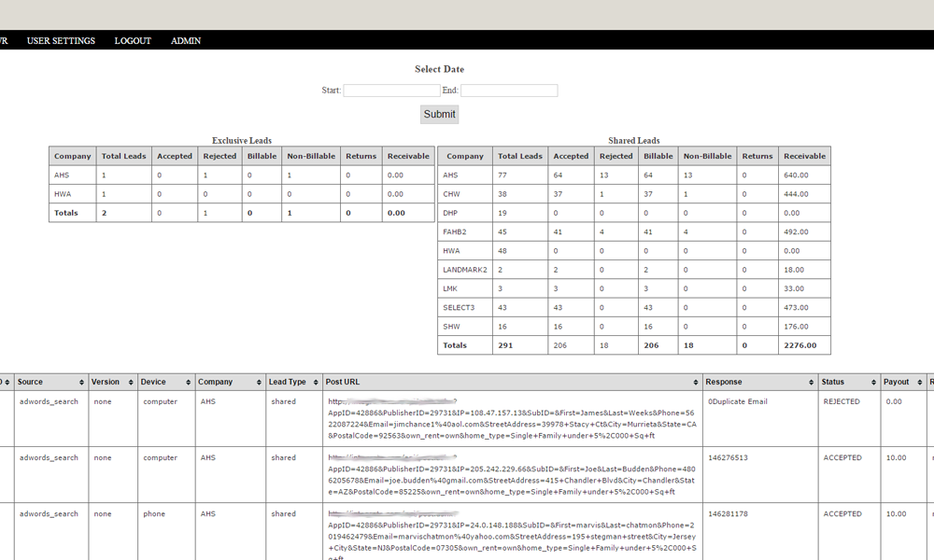The height and width of the screenshot is (560, 934).
Task: Click the FAHB2 company cell
Action: (465, 232)
